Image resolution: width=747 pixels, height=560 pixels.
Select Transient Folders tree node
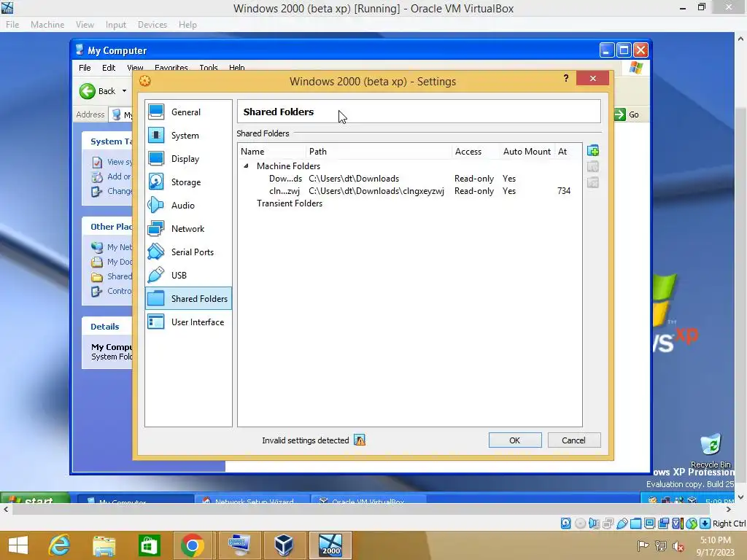(x=290, y=203)
